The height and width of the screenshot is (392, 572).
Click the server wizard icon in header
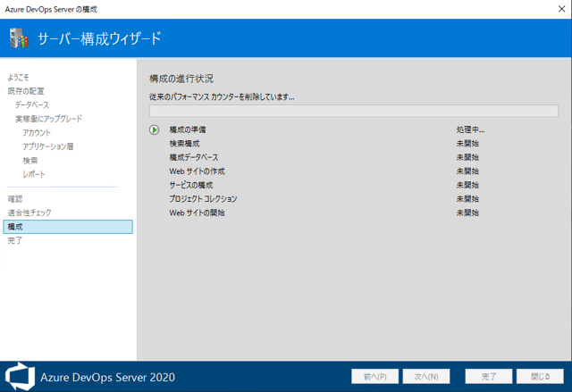19,38
